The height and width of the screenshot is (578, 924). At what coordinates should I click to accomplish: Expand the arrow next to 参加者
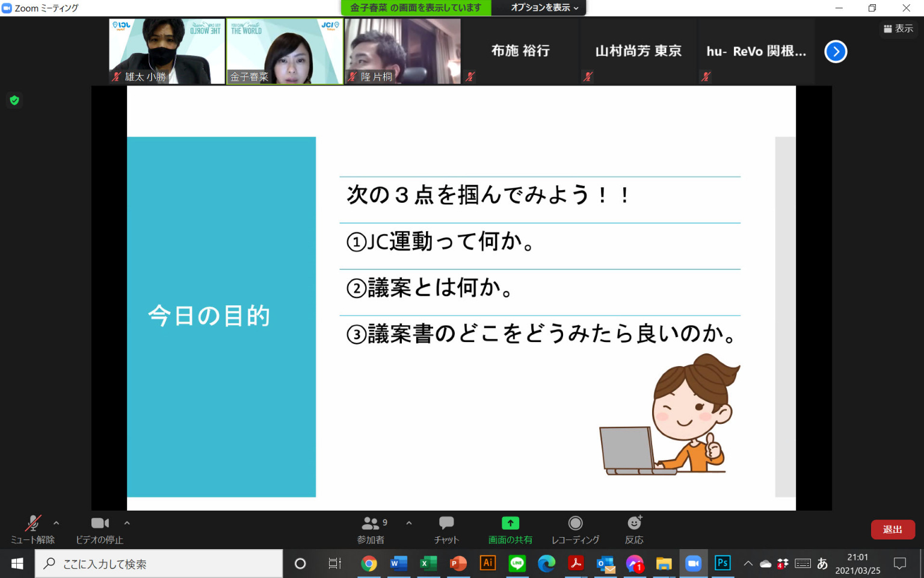click(x=409, y=523)
